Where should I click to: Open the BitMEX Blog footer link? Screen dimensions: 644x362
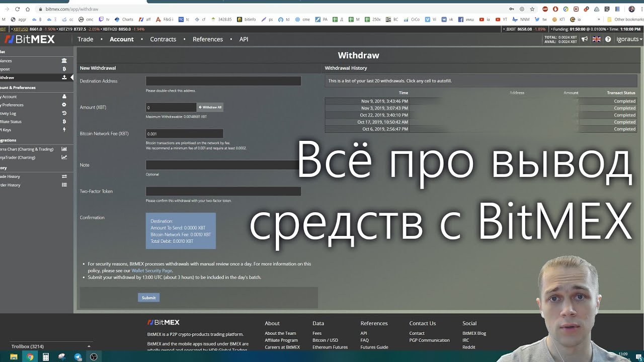[x=474, y=333]
